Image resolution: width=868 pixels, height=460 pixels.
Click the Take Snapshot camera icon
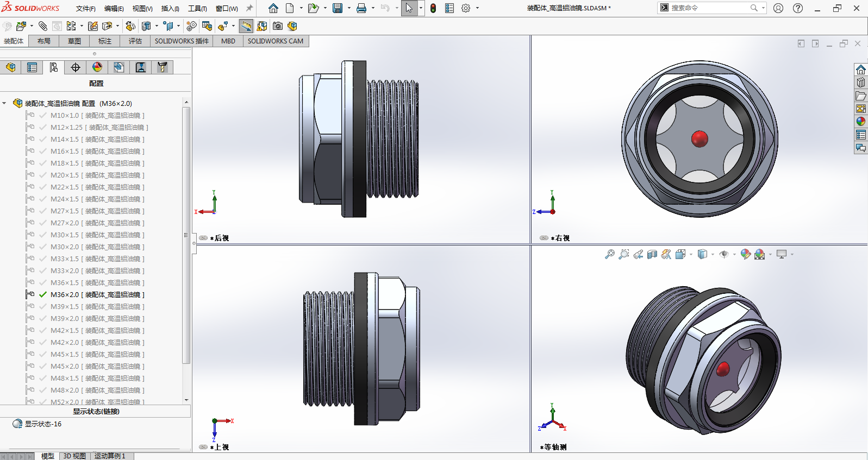[278, 26]
